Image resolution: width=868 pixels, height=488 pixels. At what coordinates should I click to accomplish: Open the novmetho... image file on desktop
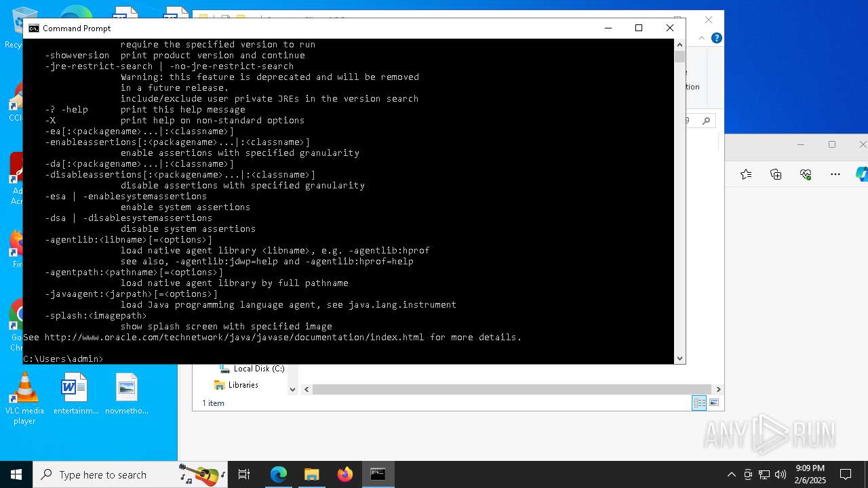point(127,394)
